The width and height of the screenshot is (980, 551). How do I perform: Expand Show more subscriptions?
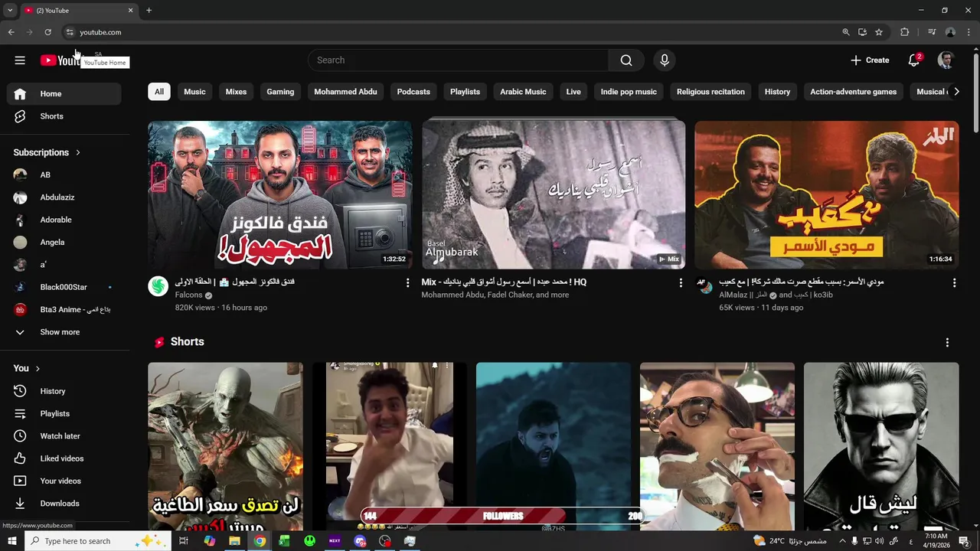(64, 332)
